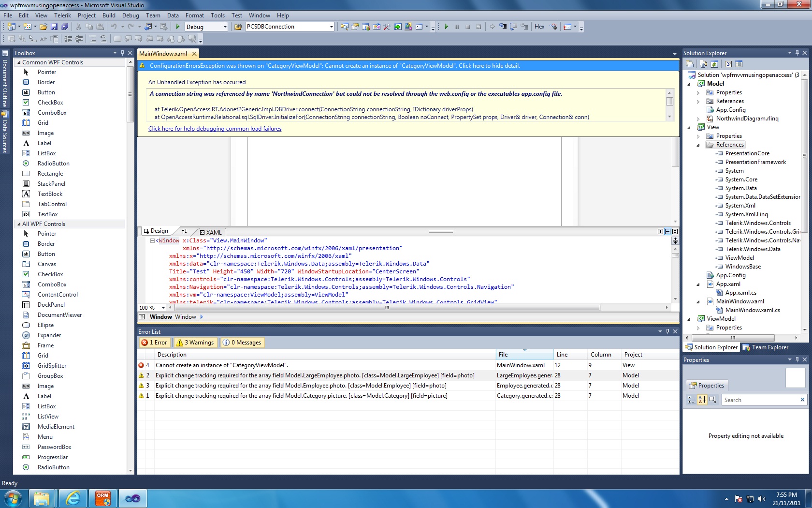Click the Save All toolbar icon
The height and width of the screenshot is (508, 812).
click(65, 27)
